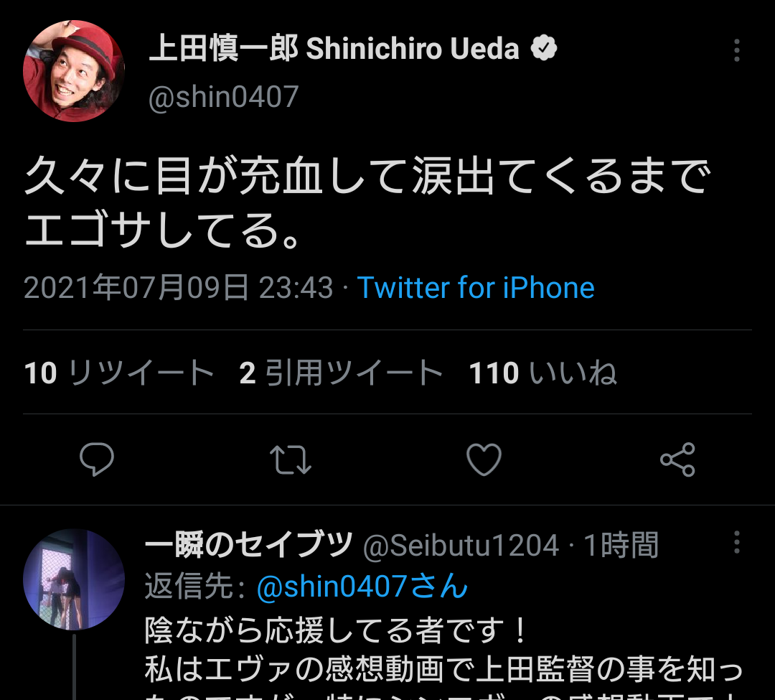Viewport: 775px width, 700px height.
Task: Open the @shin0407 handle under the author name
Action: tap(223, 96)
